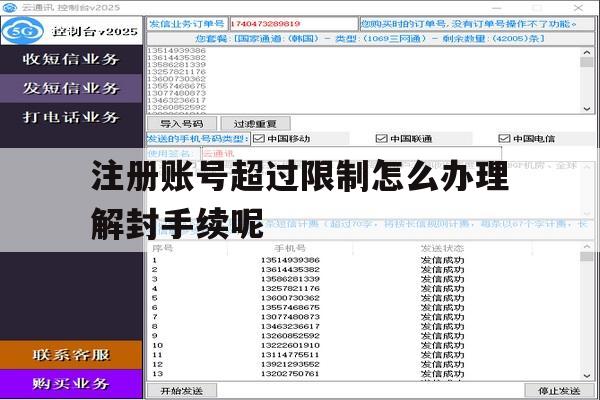Click the title bar app icon
The image size is (600, 400).
[x=10, y=7]
